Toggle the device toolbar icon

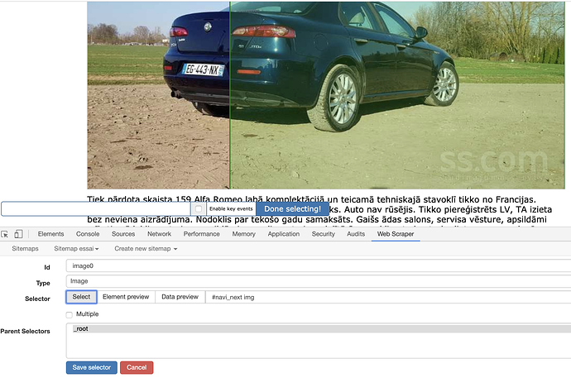tap(19, 234)
